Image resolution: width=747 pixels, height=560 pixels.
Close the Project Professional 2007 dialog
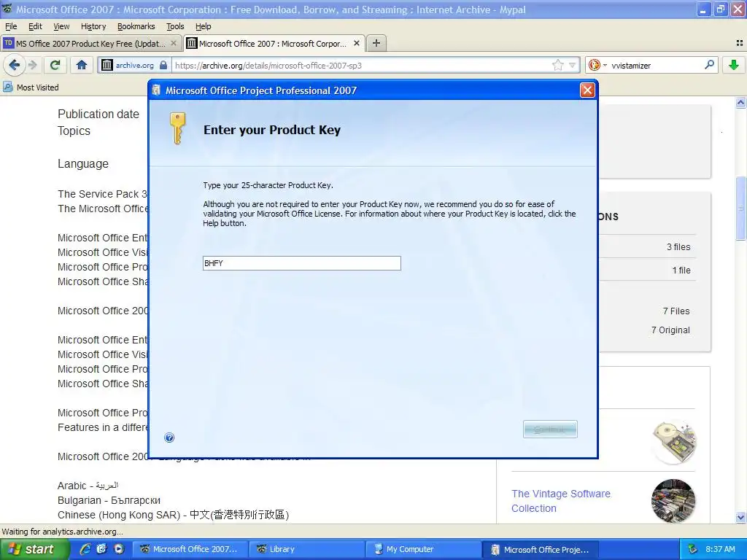coord(587,90)
